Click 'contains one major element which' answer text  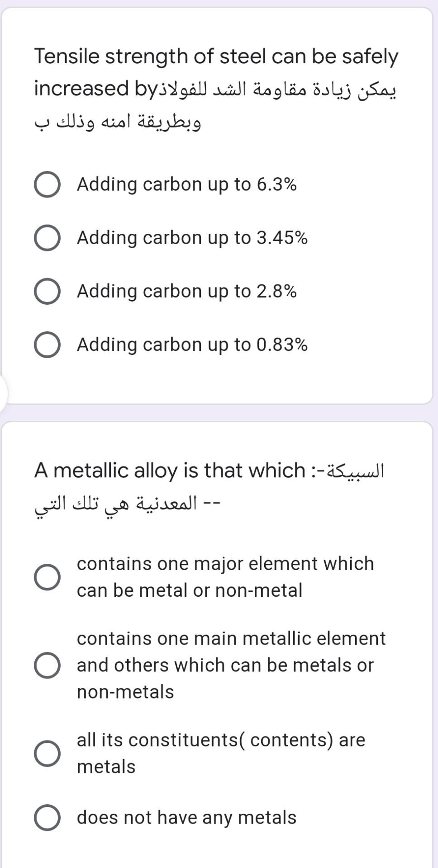225,564
